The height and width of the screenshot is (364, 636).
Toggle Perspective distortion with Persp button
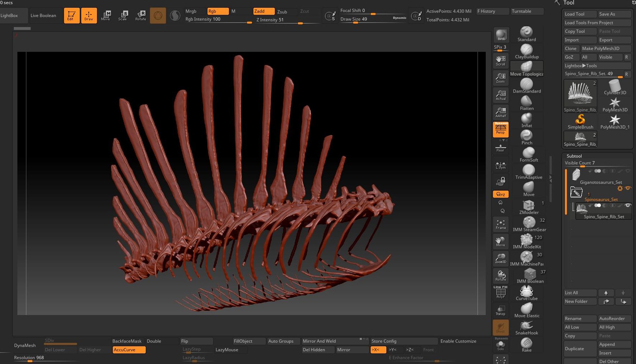point(501,129)
